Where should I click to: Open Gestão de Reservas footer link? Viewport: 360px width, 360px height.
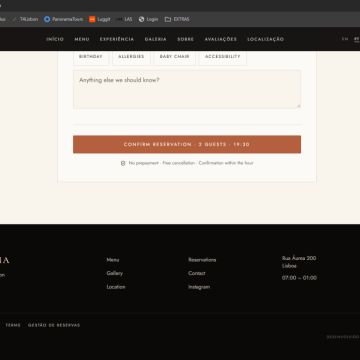tap(54, 325)
